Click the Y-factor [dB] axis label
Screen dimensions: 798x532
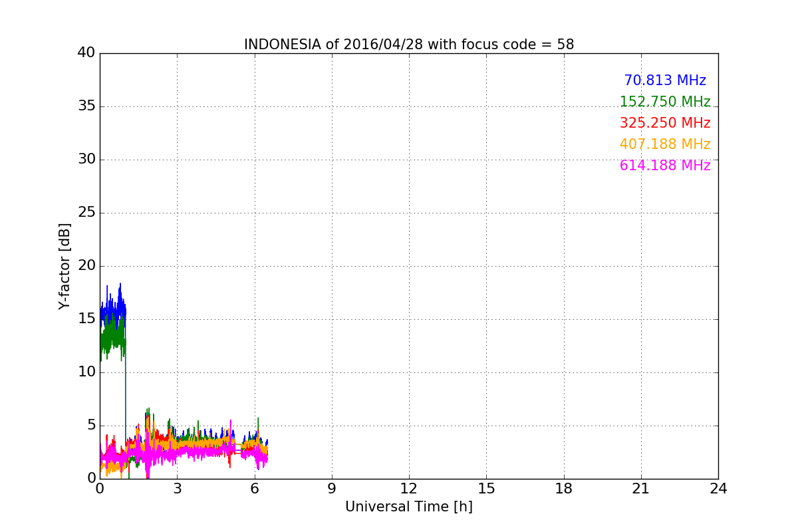(x=65, y=266)
